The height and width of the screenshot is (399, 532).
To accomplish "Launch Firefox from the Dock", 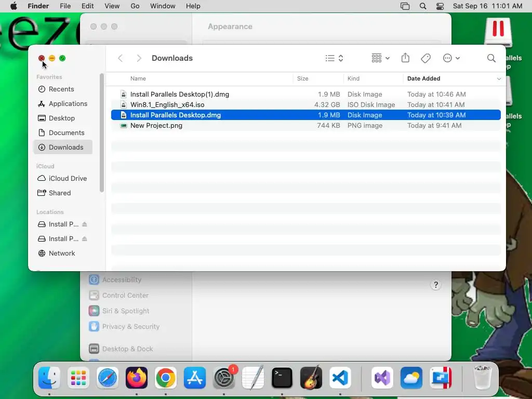I will [137, 378].
